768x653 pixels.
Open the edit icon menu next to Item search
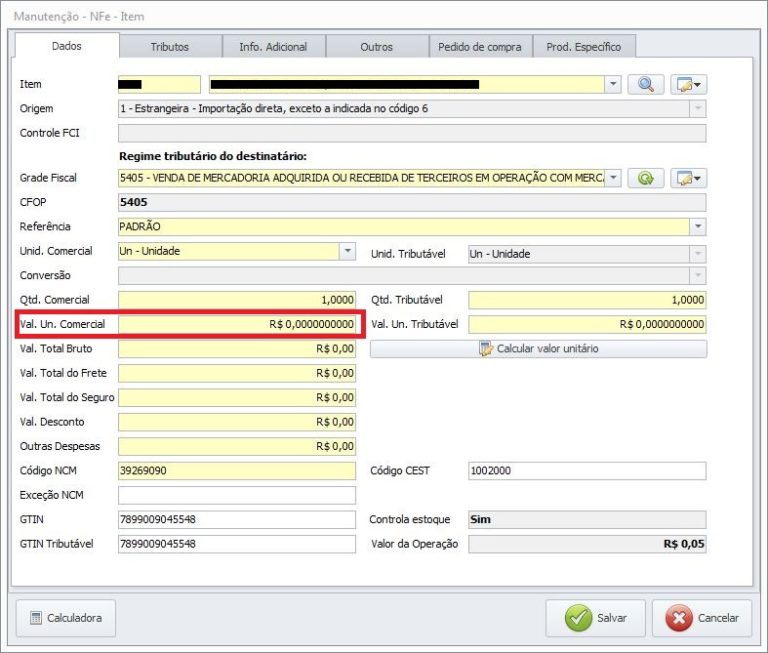[x=688, y=85]
